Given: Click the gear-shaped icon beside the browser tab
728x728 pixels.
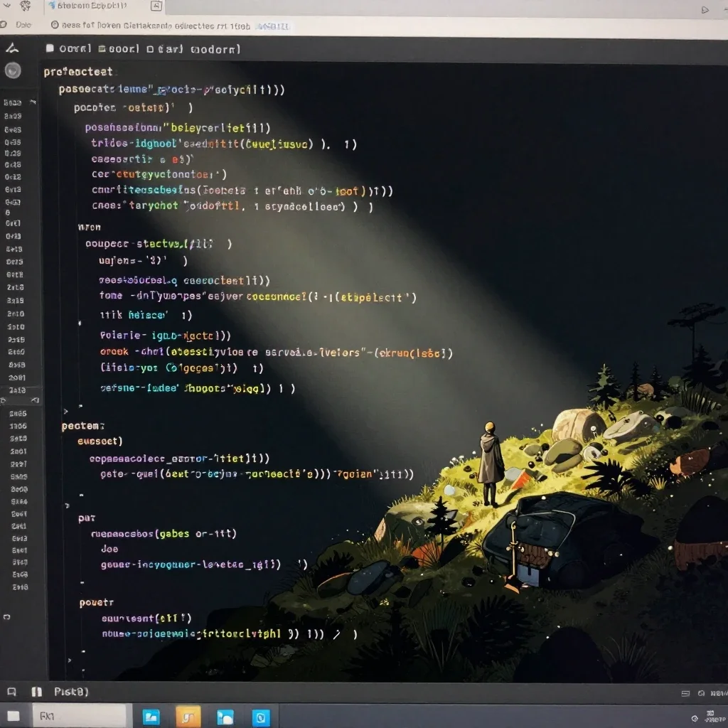Looking at the screenshot, I should [25, 6].
